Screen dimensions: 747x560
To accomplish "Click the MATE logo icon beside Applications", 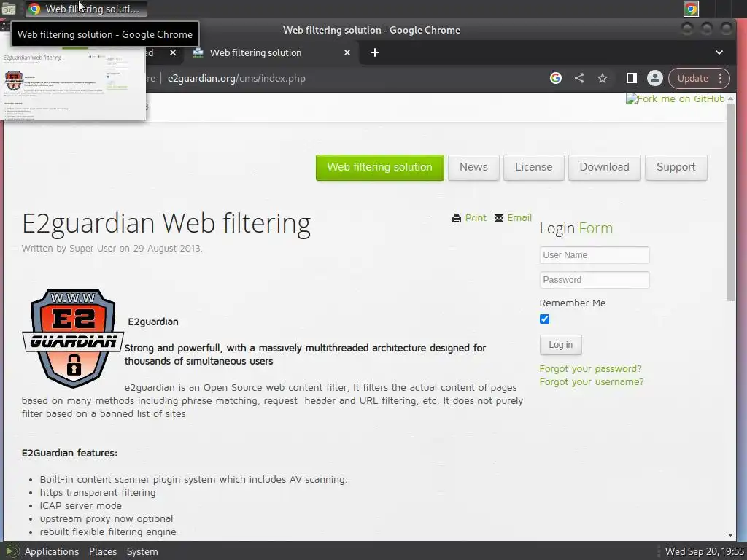I will click(x=12, y=551).
